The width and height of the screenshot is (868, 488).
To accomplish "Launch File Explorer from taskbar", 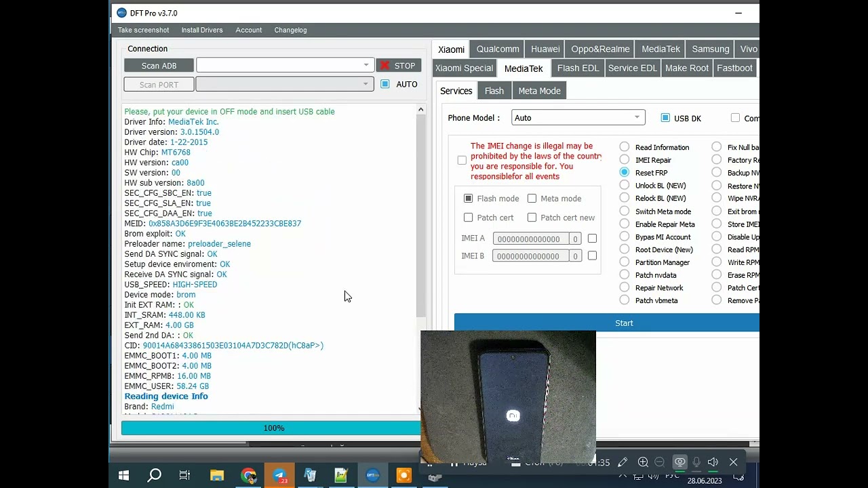I will tap(216, 476).
